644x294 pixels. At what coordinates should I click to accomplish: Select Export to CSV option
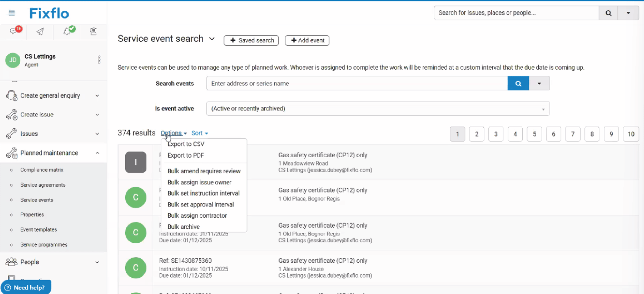(x=186, y=144)
